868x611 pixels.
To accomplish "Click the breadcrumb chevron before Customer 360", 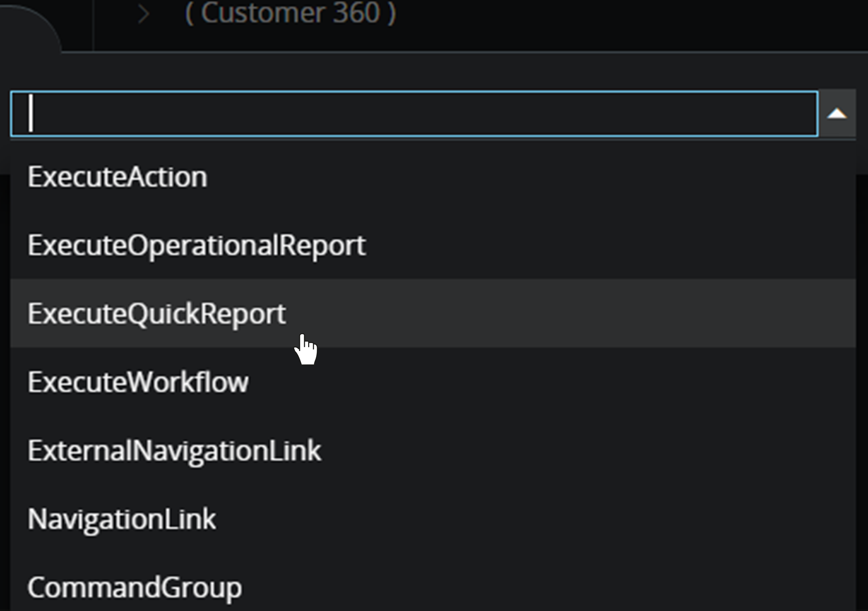I will coord(143,14).
